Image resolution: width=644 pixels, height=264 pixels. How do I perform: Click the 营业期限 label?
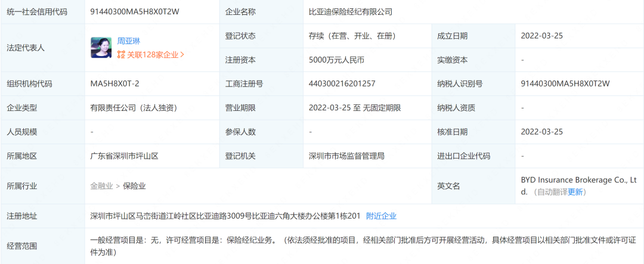pos(240,108)
